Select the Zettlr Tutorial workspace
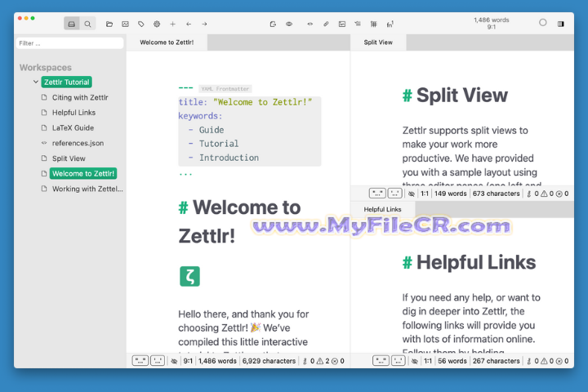Viewport: 588px width, 392px height. [x=66, y=82]
